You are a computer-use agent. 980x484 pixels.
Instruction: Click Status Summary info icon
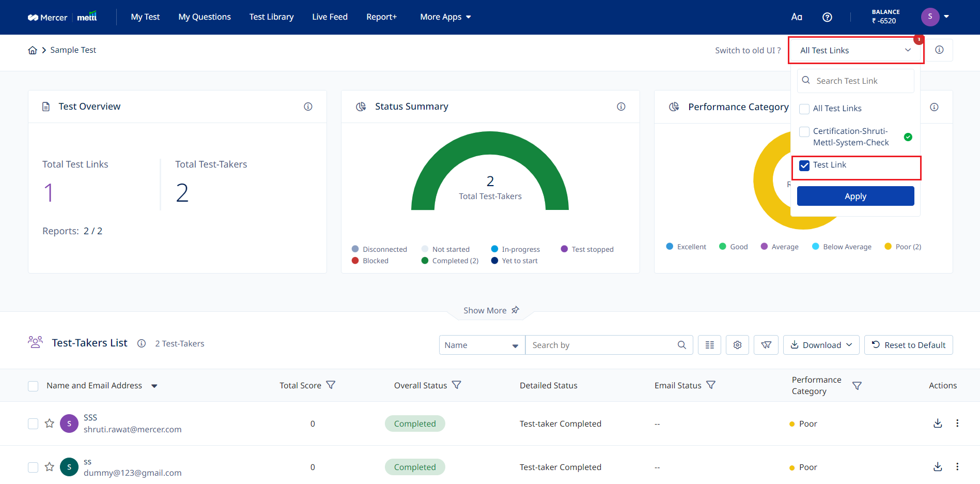[621, 107]
